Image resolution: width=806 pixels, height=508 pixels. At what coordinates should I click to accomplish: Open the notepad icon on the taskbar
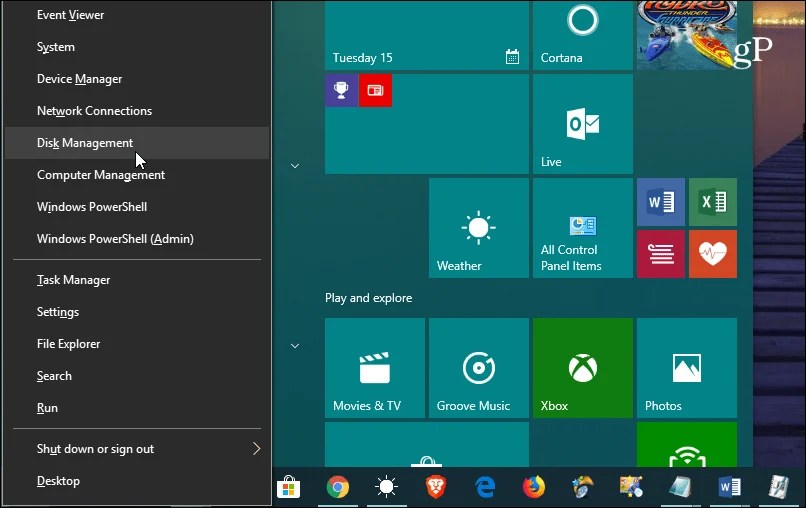(x=681, y=487)
